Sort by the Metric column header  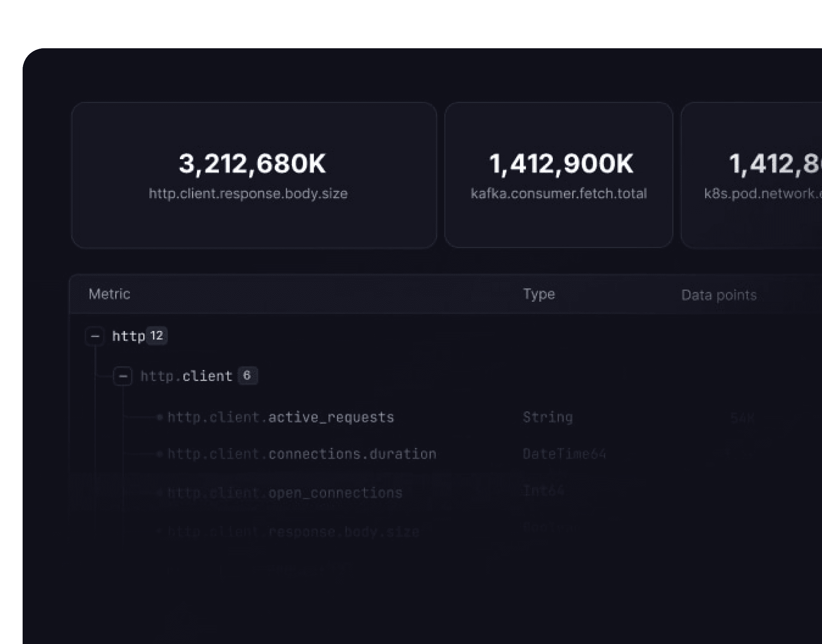[109, 295]
